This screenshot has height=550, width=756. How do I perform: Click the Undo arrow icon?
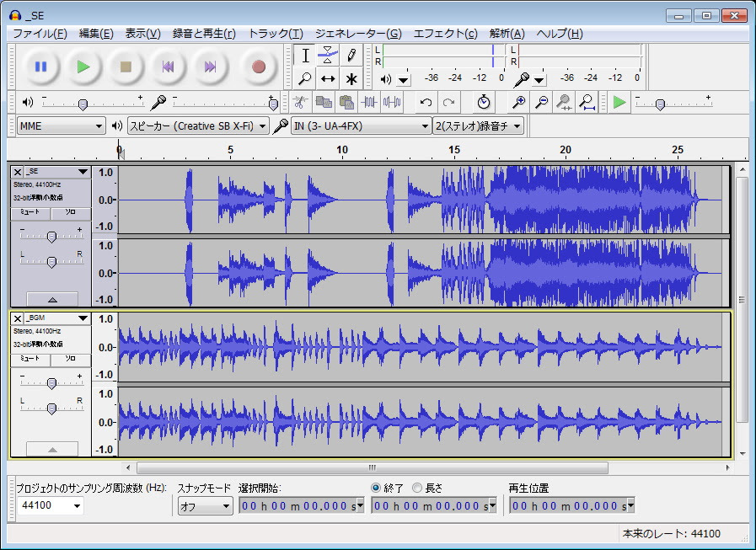click(x=426, y=102)
